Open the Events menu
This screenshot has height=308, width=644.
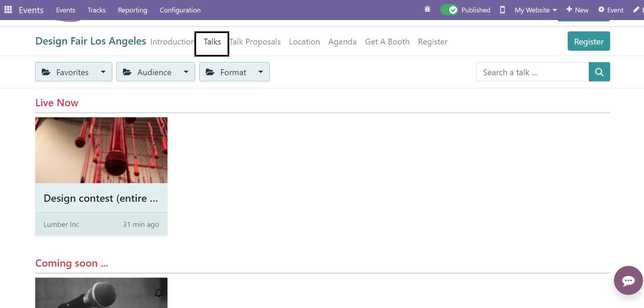coord(66,10)
